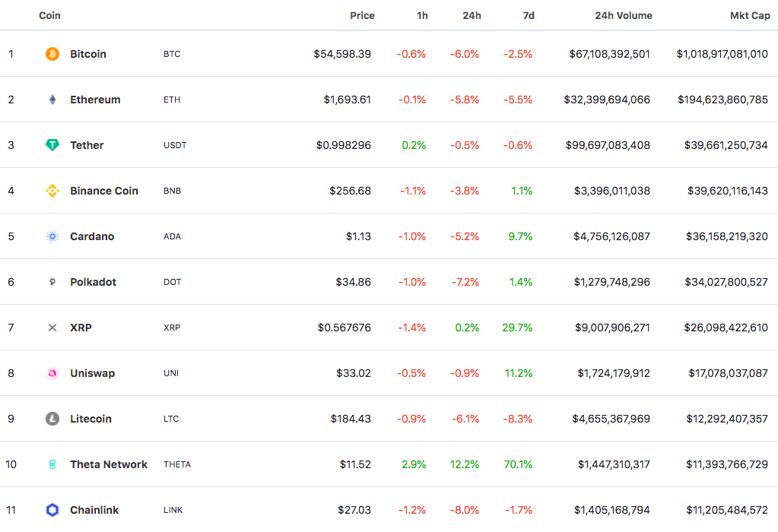Open the Bitcoin coin name link

coord(88,54)
